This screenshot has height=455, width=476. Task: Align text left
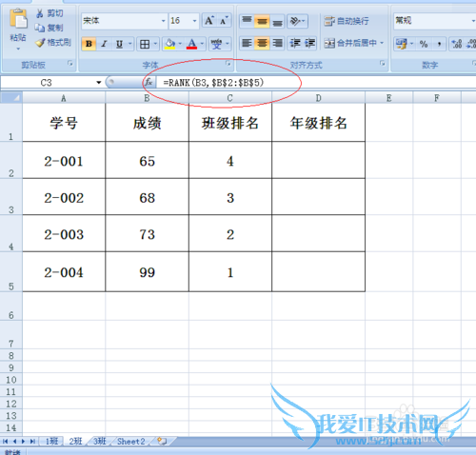[247, 43]
